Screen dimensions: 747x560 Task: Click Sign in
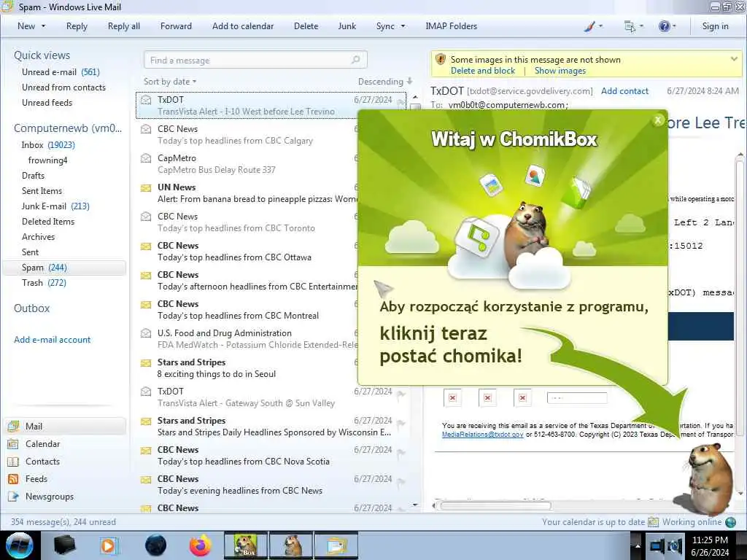(715, 27)
